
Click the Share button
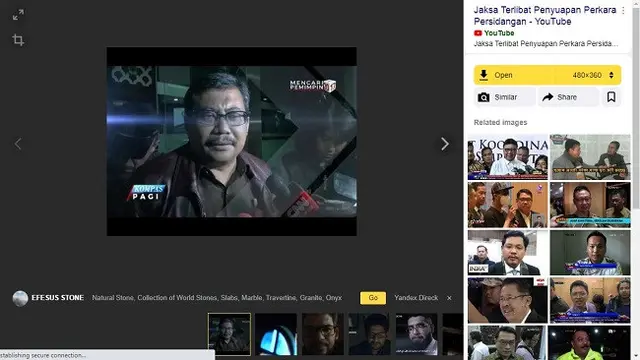[568, 97]
